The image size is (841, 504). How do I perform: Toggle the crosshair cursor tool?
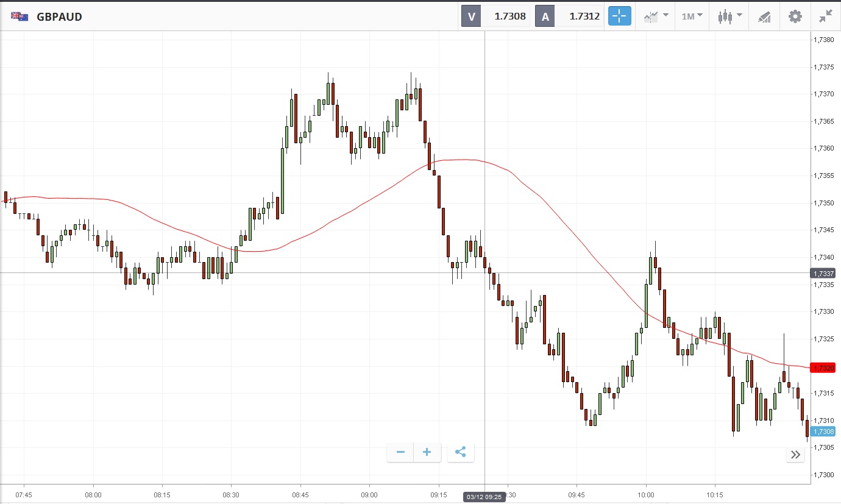[x=619, y=16]
